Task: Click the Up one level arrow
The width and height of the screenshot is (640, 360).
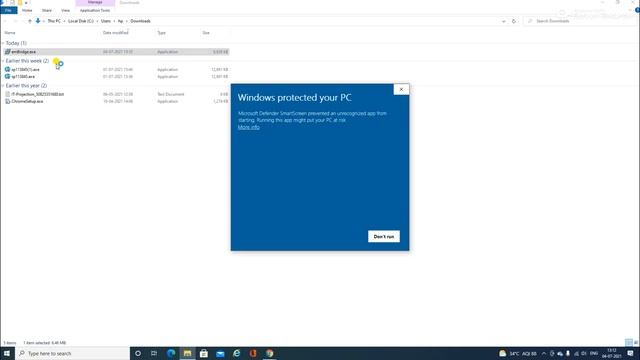Action: (x=30, y=21)
